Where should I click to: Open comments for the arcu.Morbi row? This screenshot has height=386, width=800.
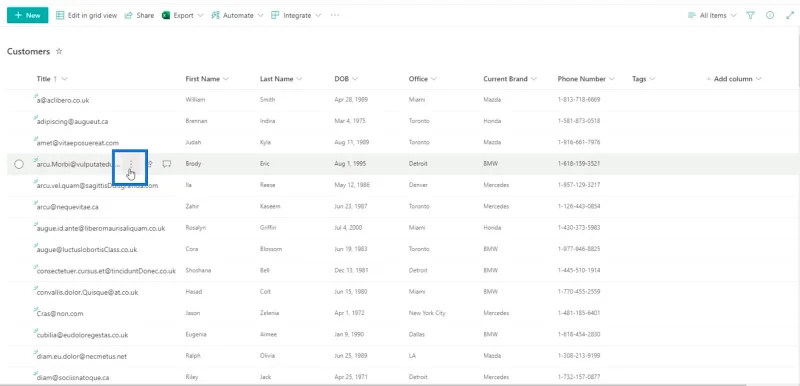pos(166,164)
